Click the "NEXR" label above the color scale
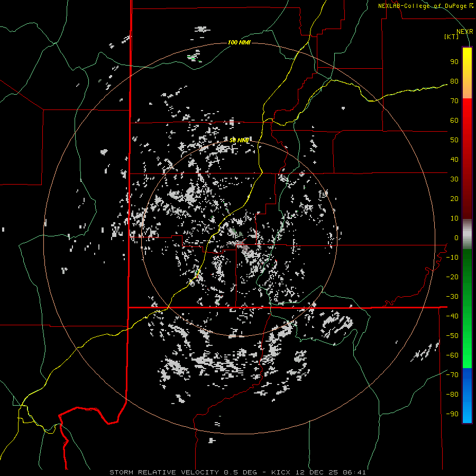This screenshot has height=476, width=476. tap(465, 32)
